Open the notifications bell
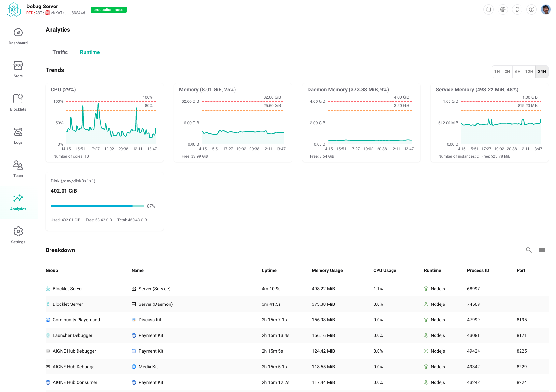The height and width of the screenshot is (392, 556). click(488, 9)
